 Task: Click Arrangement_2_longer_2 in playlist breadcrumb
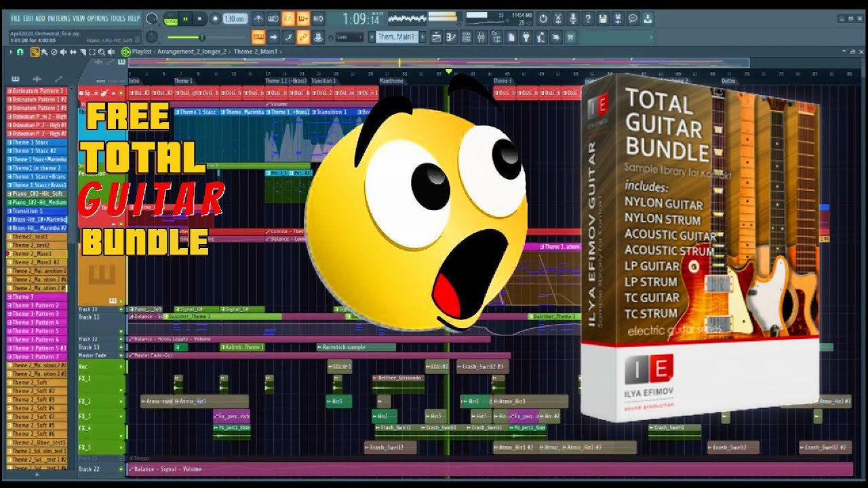point(191,52)
